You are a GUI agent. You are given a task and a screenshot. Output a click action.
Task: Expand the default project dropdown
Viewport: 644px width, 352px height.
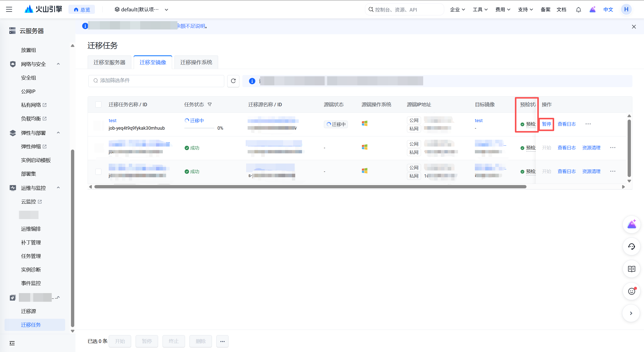click(141, 10)
